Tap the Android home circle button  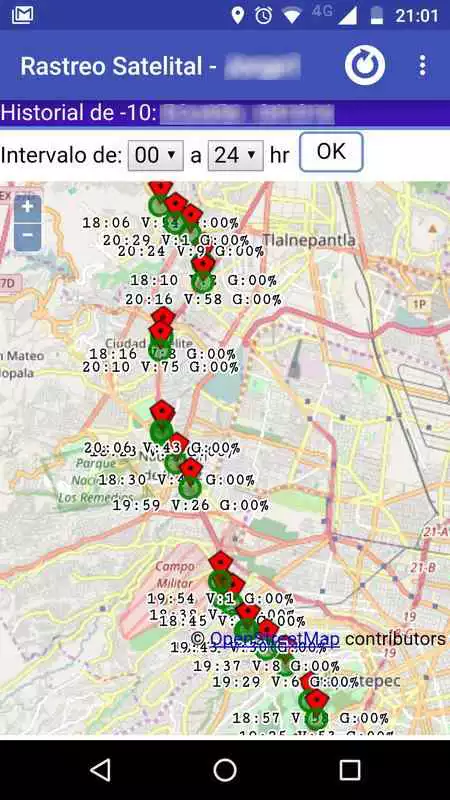[x=225, y=770]
